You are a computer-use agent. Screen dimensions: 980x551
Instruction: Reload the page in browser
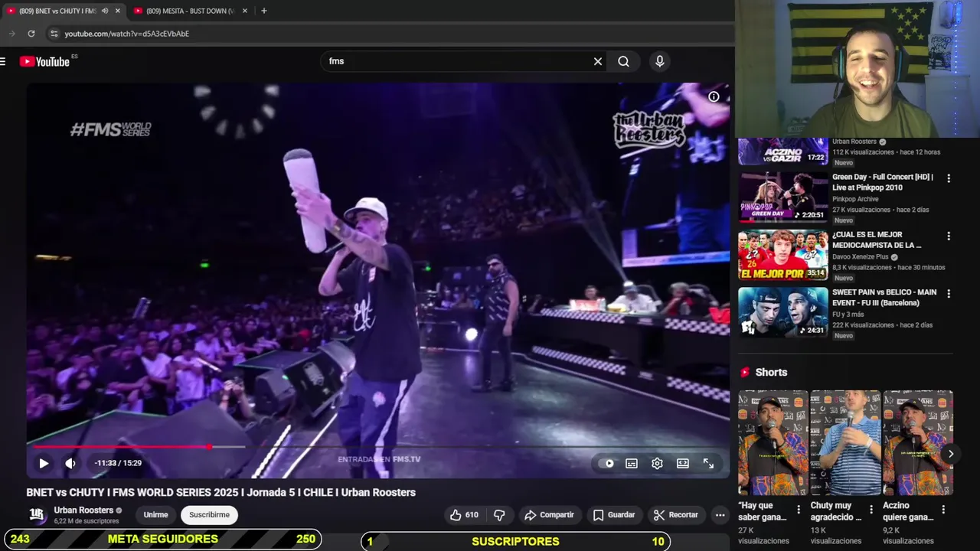(31, 34)
